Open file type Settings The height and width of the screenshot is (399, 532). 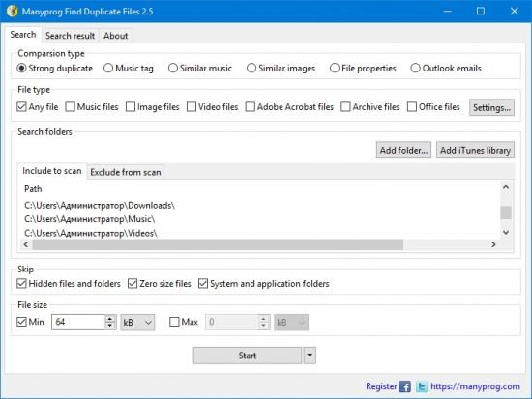point(491,107)
